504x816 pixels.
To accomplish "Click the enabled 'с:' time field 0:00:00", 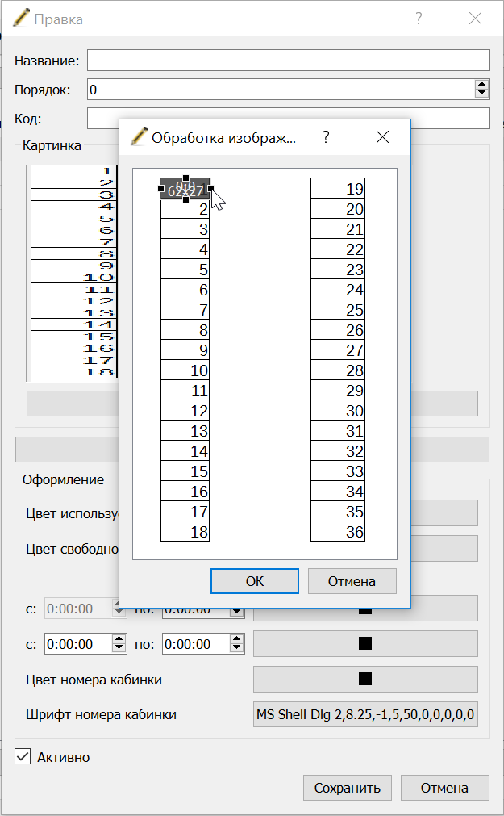I will tap(78, 644).
